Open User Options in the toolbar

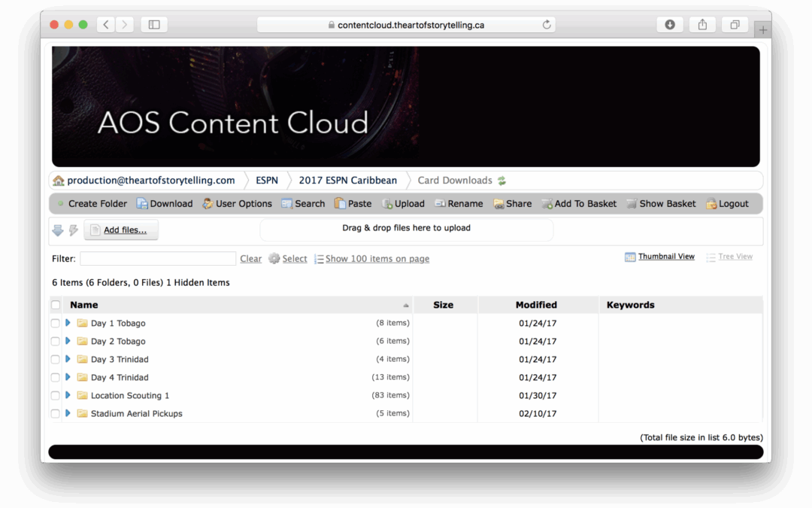[x=237, y=204]
